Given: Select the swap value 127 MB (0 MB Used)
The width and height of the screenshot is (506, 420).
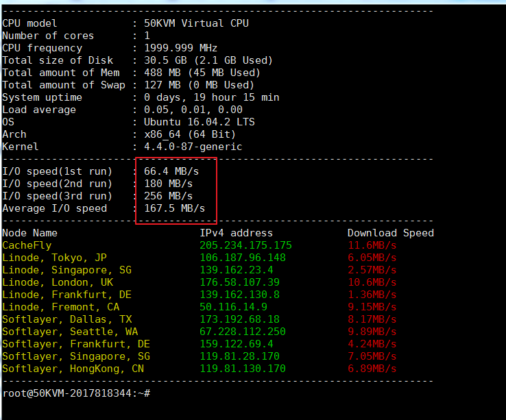Looking at the screenshot, I should (x=199, y=85).
